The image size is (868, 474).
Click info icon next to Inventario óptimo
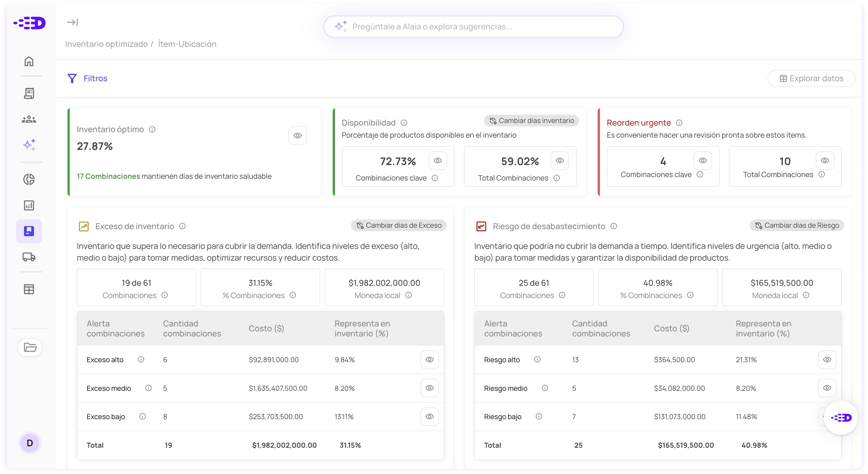point(152,129)
